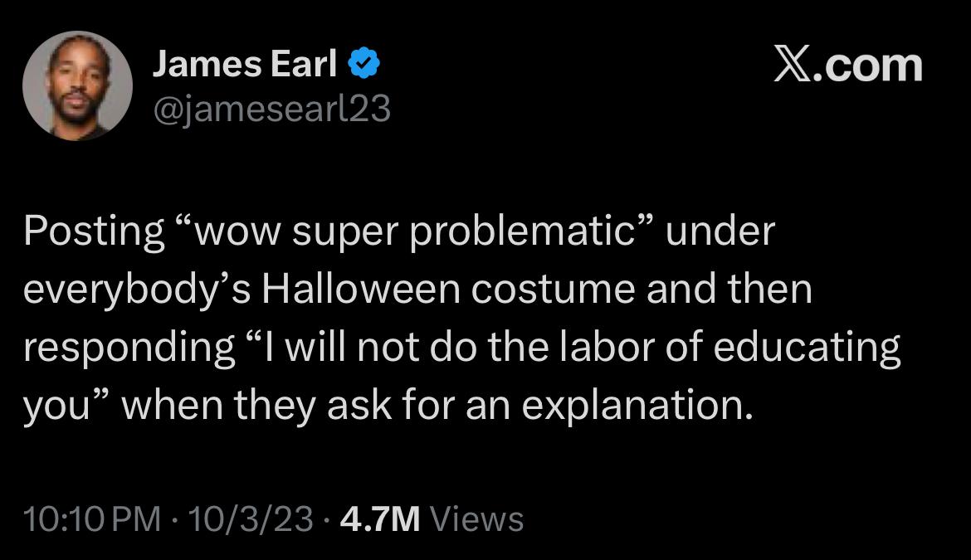The image size is (971, 560).
Task: Click the 10:10 PM timestamp
Action: (92, 519)
